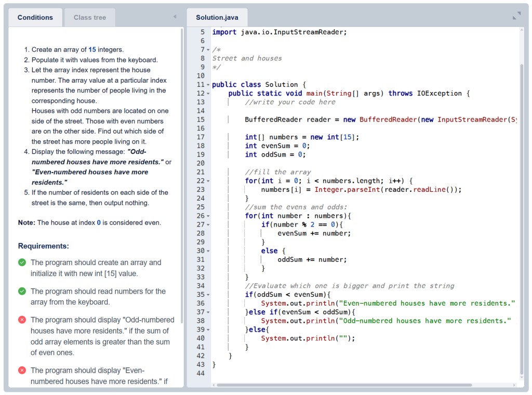Click green checkmark for array creation requirement
This screenshot has height=395, width=532.
coord(22,262)
